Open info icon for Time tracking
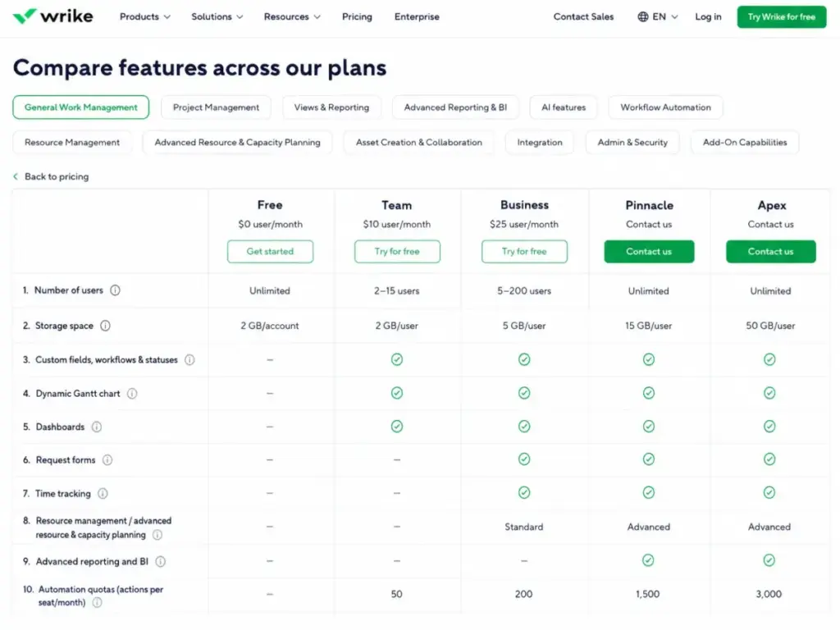 (x=103, y=493)
